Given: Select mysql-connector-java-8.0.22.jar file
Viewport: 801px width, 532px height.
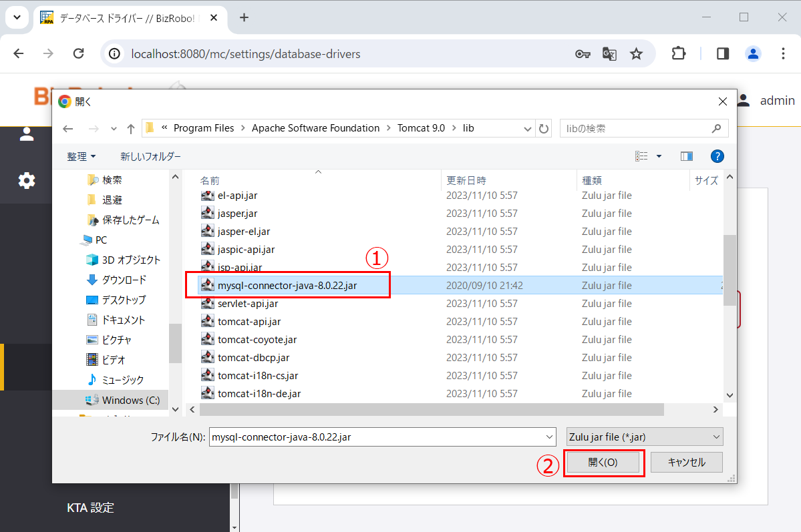Looking at the screenshot, I should (x=287, y=286).
